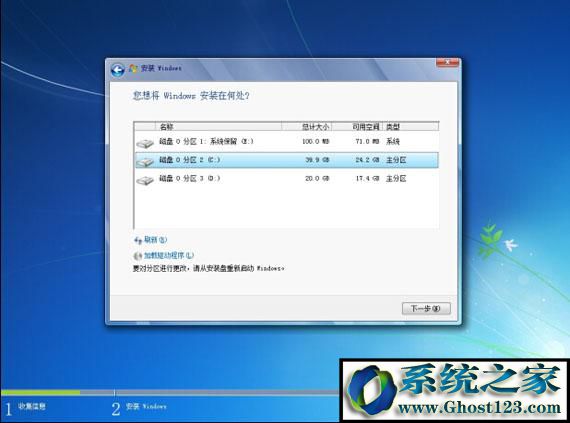This screenshot has height=423, width=570.
Task: Close the Windows setup dialog
Action: tap(447, 63)
